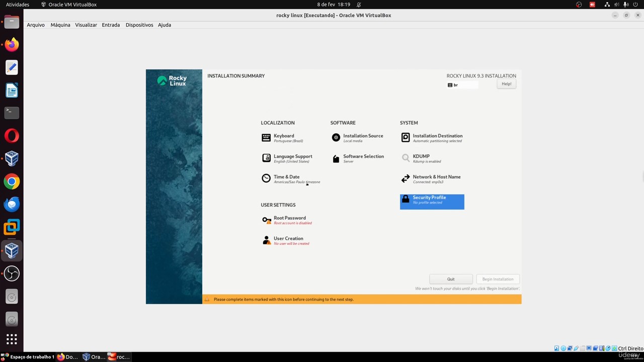Open Language Support configuration

(x=287, y=158)
